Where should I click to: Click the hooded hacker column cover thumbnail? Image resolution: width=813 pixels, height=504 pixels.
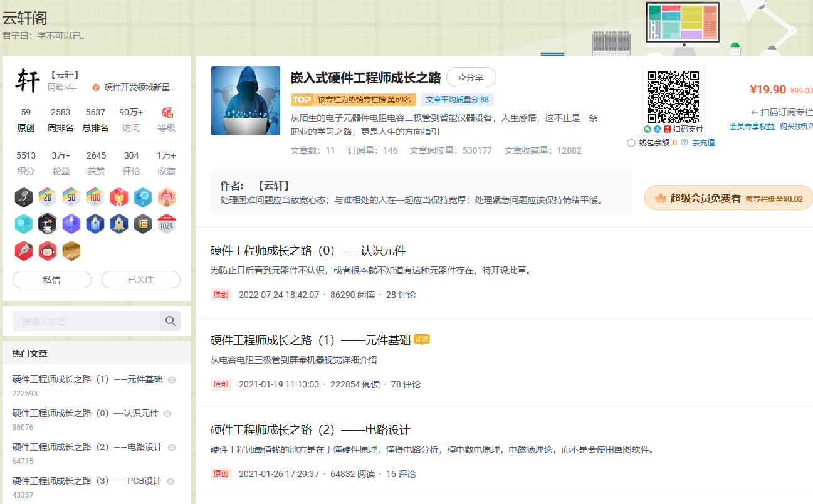246,101
